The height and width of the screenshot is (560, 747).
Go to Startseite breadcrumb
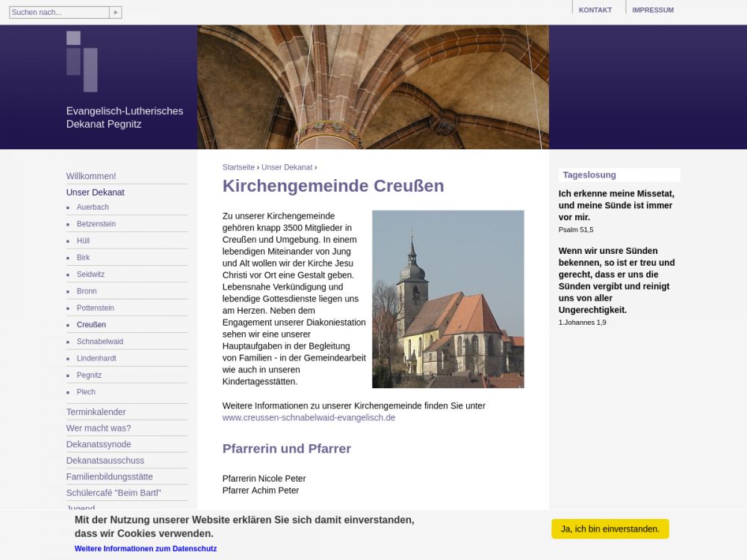[x=238, y=167]
